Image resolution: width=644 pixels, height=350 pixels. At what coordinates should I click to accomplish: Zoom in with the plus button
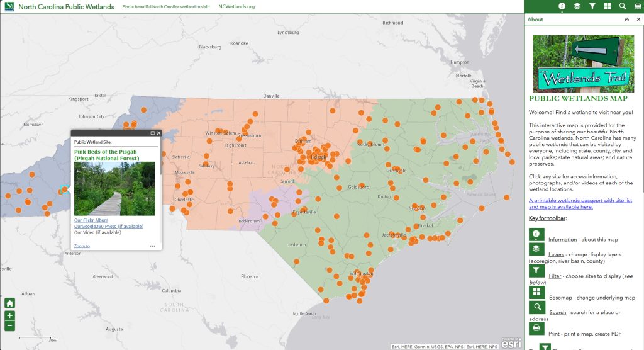pyautogui.click(x=9, y=316)
